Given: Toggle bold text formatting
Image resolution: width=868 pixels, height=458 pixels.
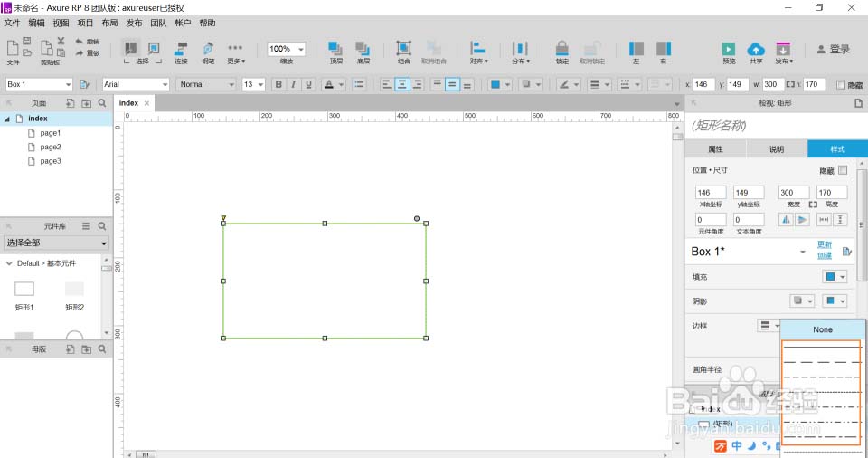Looking at the screenshot, I should click(x=278, y=84).
